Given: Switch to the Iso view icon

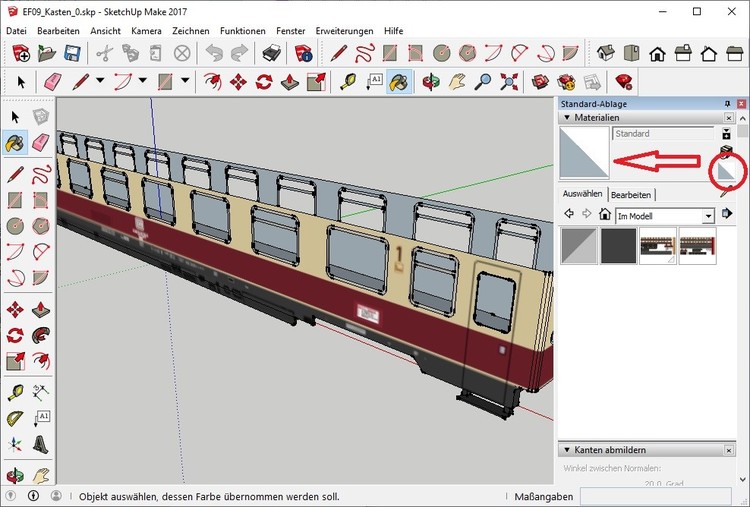Looking at the screenshot, I should pos(607,53).
